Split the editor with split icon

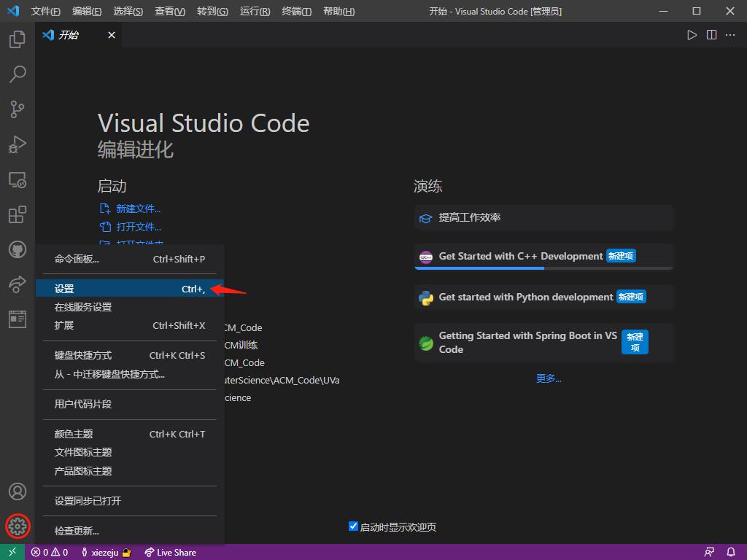tap(711, 35)
